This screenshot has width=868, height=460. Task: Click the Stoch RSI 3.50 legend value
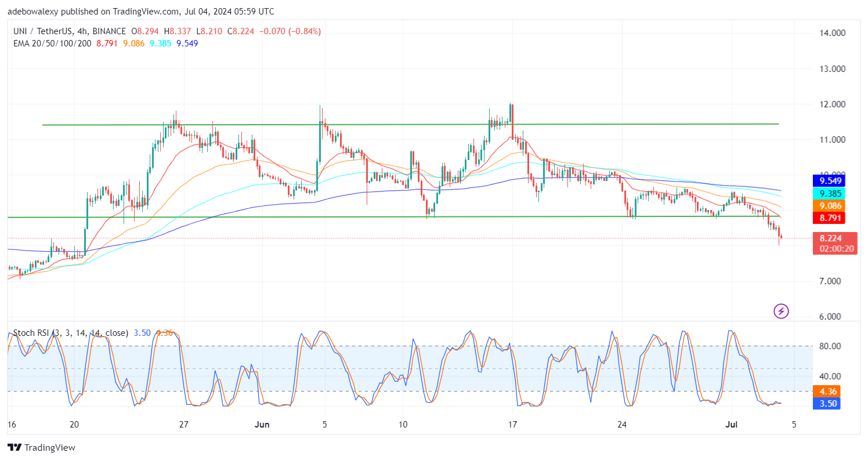click(142, 333)
